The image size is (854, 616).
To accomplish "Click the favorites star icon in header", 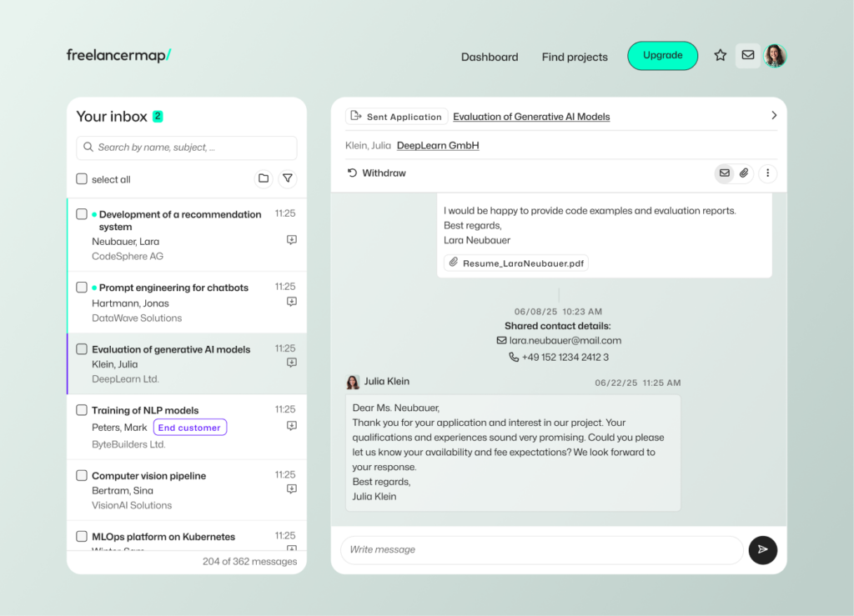I will coord(721,56).
